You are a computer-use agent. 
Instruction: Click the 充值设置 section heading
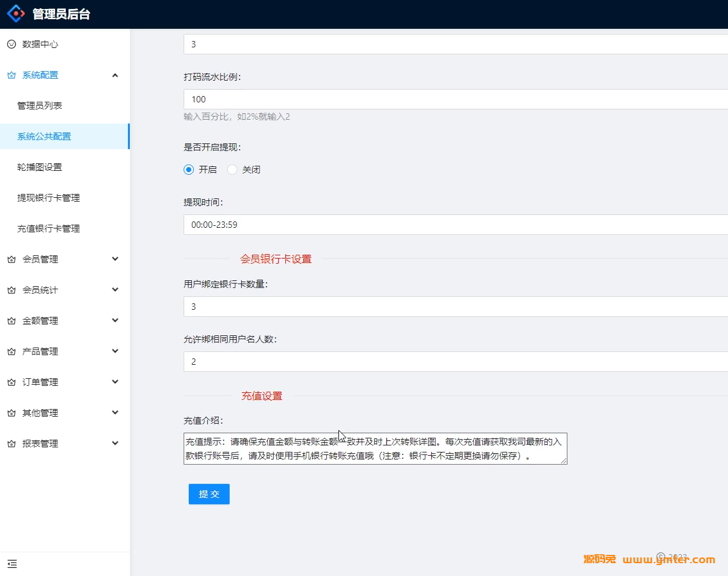tap(262, 396)
